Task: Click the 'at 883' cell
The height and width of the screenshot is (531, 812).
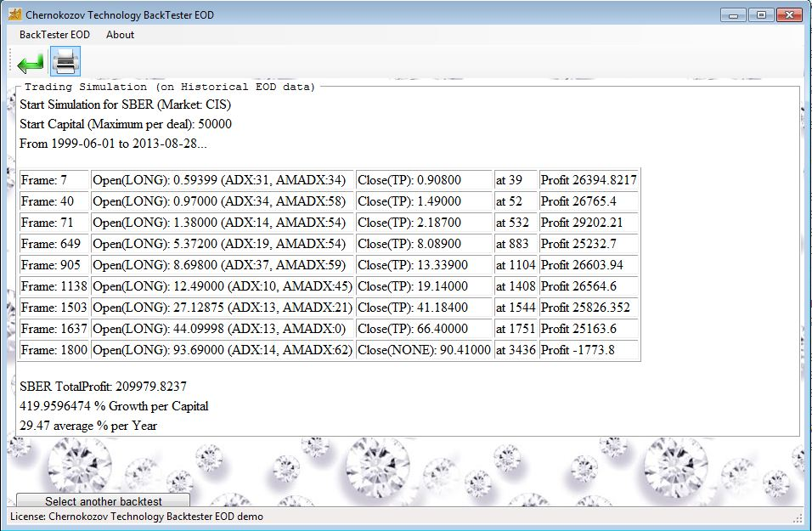Action: (x=516, y=244)
